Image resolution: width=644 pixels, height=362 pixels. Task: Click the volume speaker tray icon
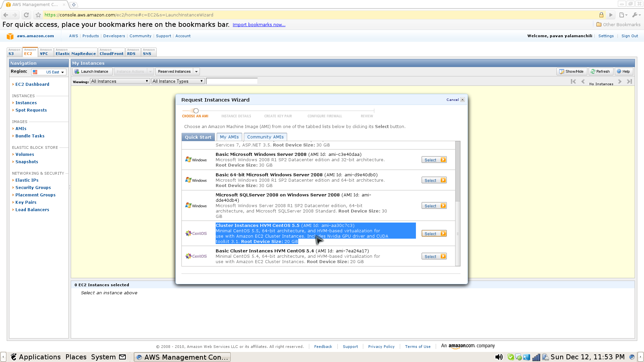[499, 357]
